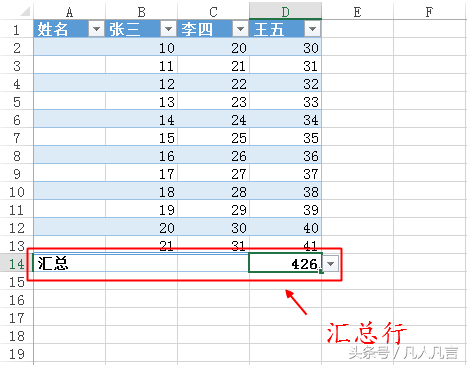Select row 16 header

pyautogui.click(x=17, y=300)
